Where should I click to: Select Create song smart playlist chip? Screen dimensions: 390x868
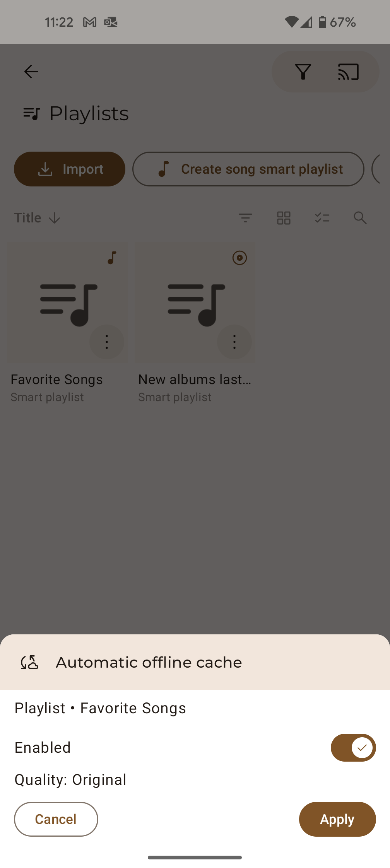click(x=248, y=169)
